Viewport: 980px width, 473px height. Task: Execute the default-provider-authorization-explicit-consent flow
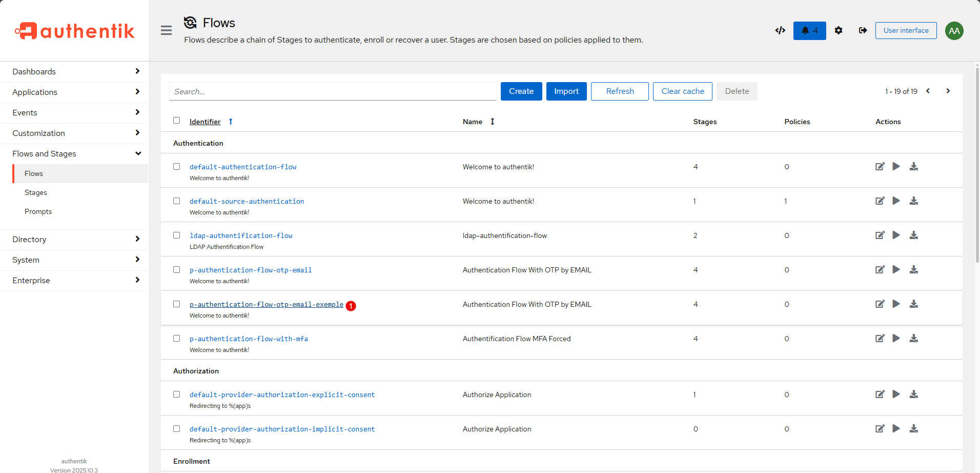click(x=896, y=395)
